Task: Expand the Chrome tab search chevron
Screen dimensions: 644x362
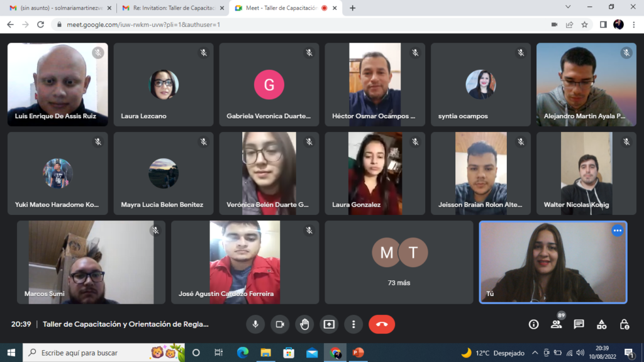Action: [x=568, y=8]
